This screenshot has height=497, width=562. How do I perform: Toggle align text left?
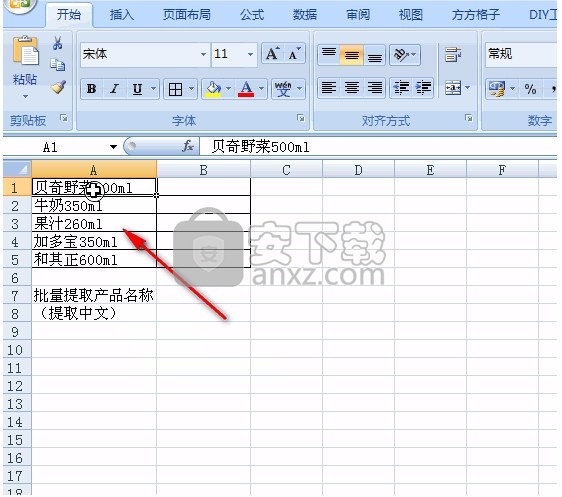pos(329,87)
